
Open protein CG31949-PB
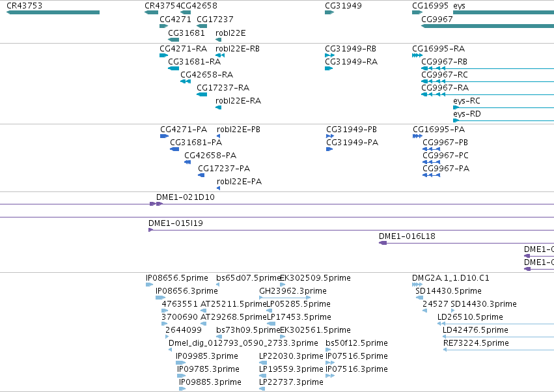pyautogui.click(x=330, y=136)
